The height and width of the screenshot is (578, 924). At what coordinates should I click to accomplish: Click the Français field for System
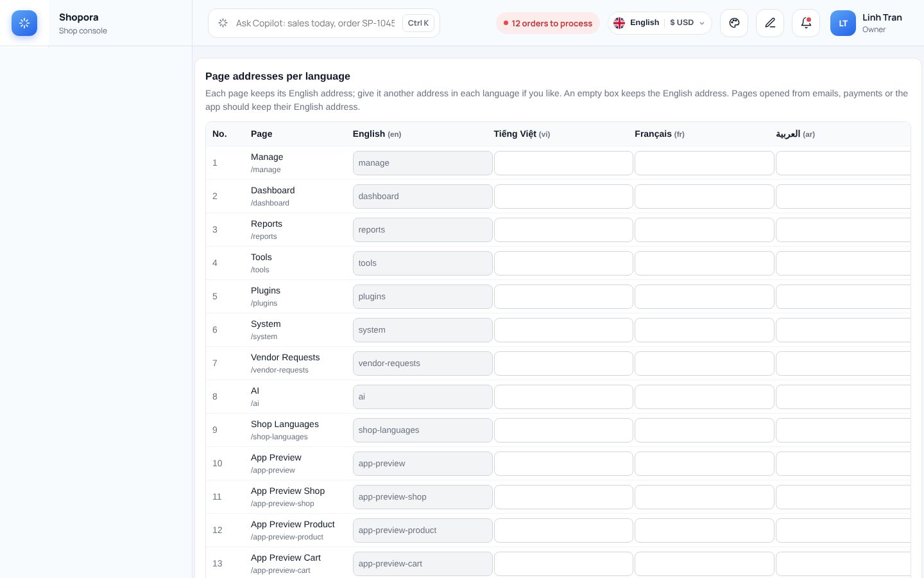[705, 330]
